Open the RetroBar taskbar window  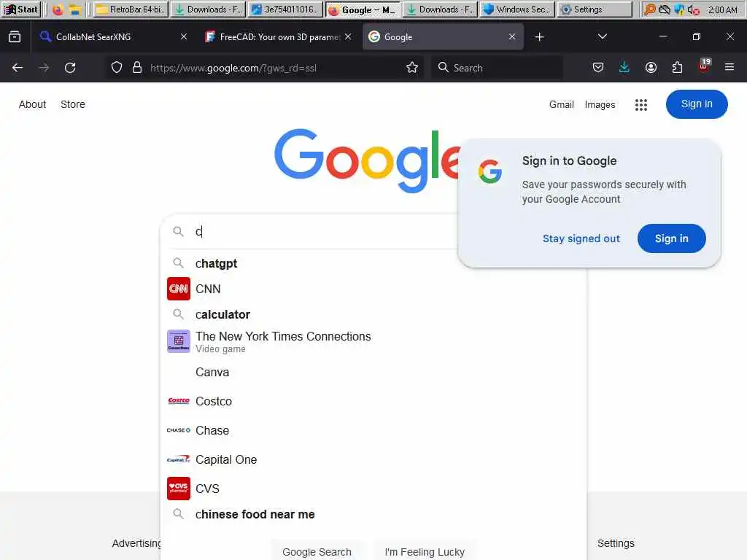(131, 9)
